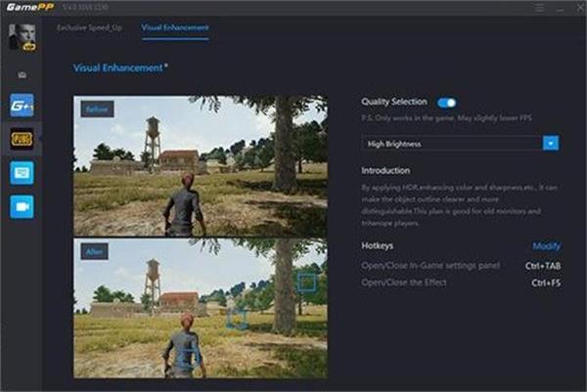The height and width of the screenshot is (392, 587).
Task: Select the Visual Enhancement tab
Action: point(175,27)
